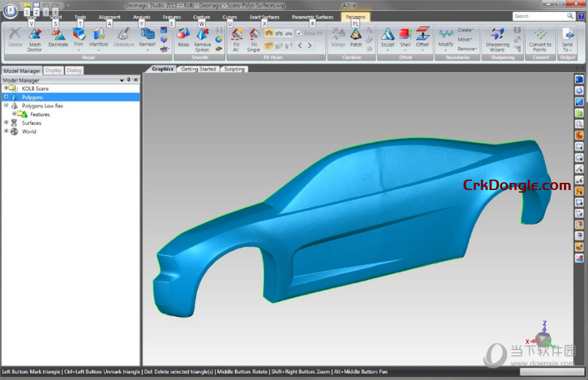Click the Relax button in Smooth group
The height and width of the screenshot is (380, 588).
[183, 38]
